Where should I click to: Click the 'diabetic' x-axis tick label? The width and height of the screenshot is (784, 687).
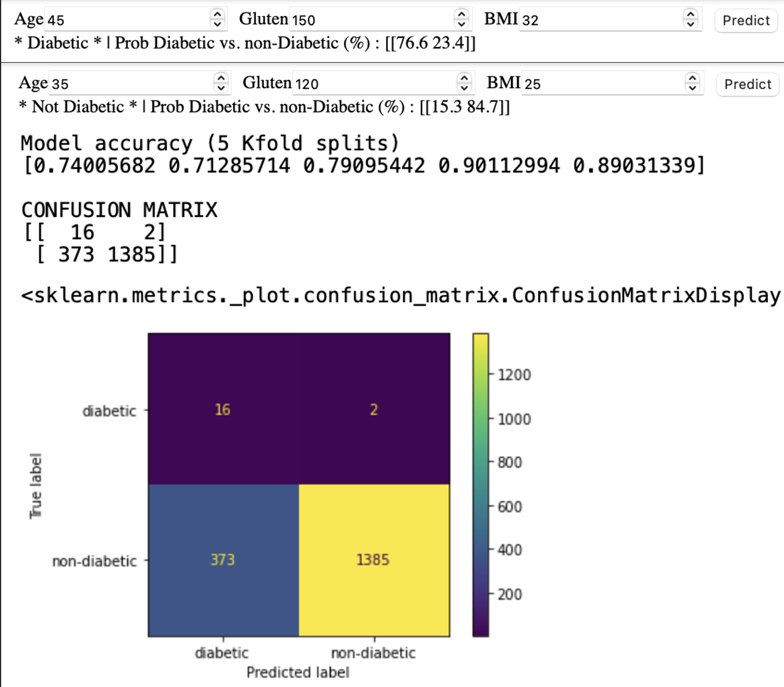click(222, 653)
